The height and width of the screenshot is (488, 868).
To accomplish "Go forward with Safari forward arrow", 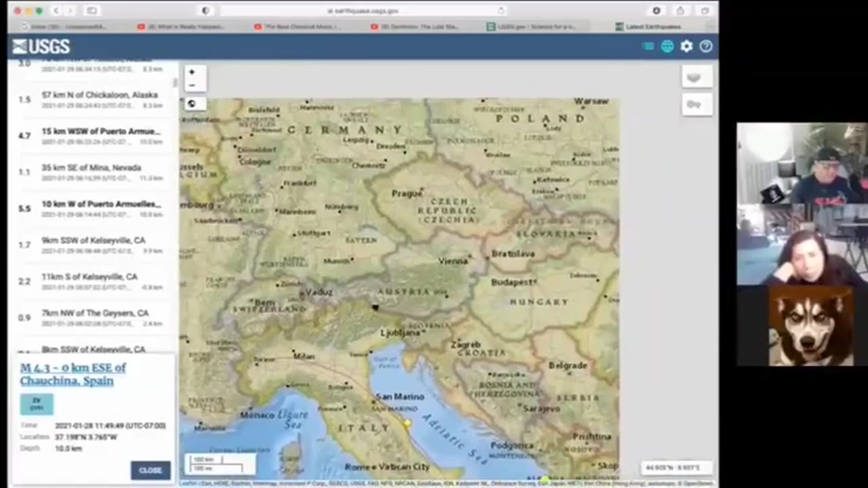I will pyautogui.click(x=71, y=11).
